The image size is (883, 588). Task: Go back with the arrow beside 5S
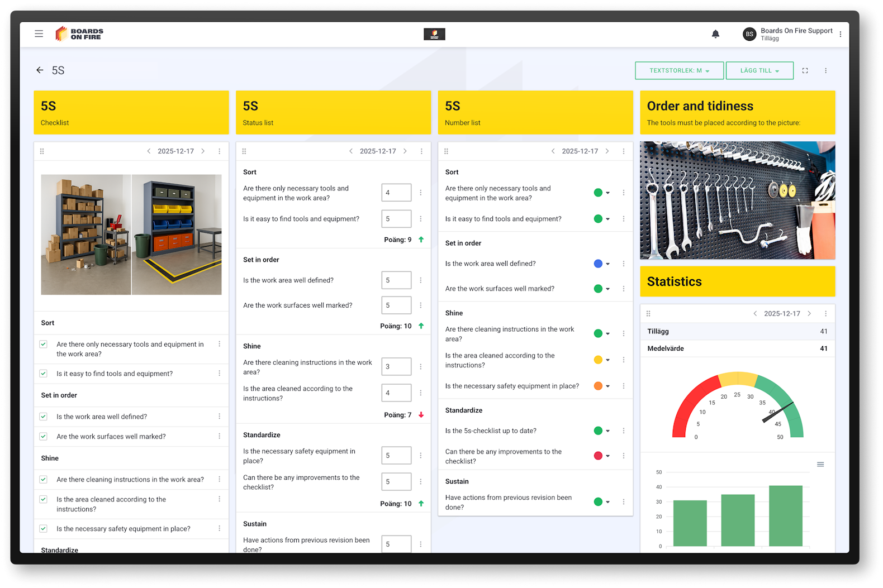pos(40,70)
